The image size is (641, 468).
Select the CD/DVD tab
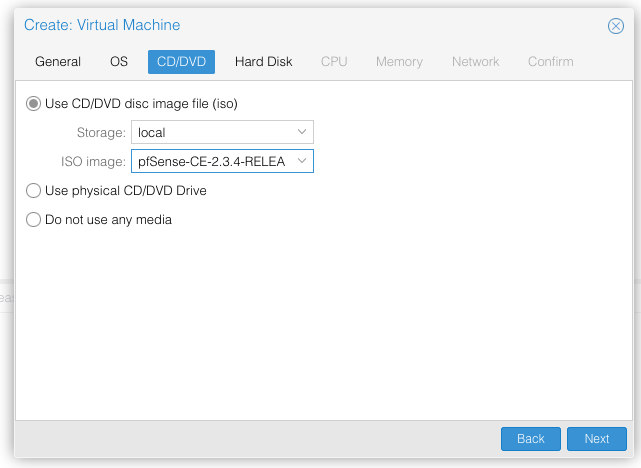click(x=181, y=62)
